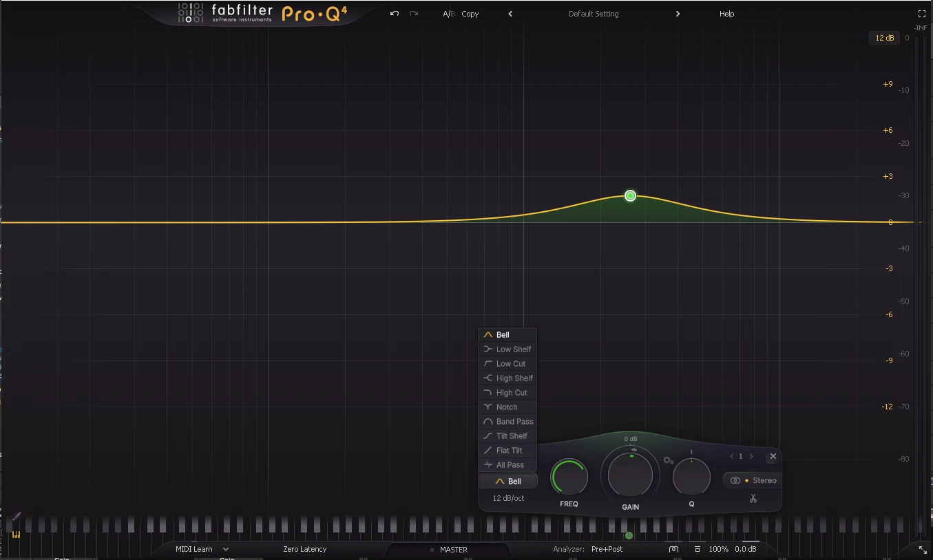Open the Help menu
This screenshot has width=933, height=560.
tap(726, 14)
